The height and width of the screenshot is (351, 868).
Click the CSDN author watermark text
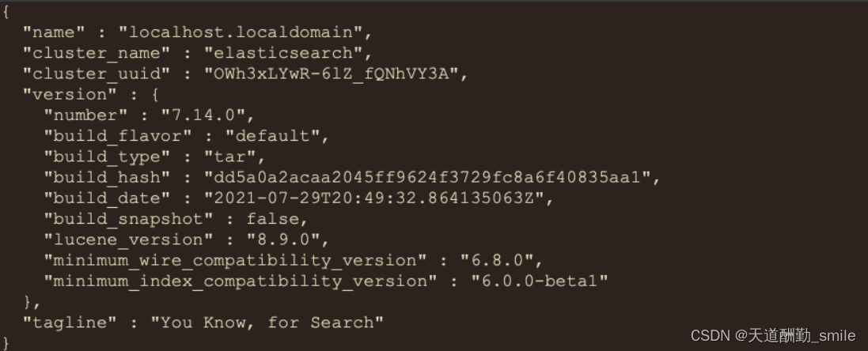[x=774, y=335]
